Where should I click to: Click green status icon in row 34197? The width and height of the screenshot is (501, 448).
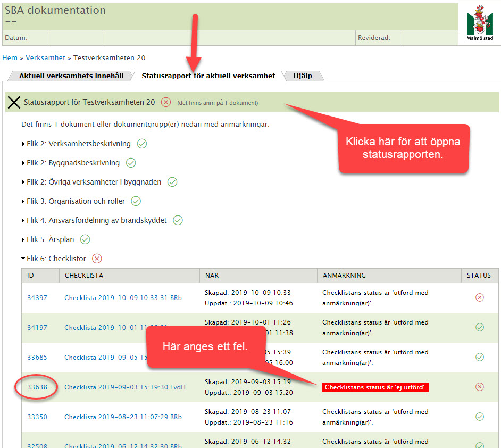click(x=480, y=327)
